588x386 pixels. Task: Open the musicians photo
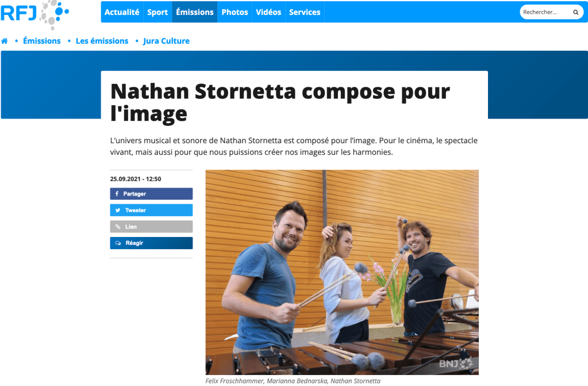(x=342, y=272)
